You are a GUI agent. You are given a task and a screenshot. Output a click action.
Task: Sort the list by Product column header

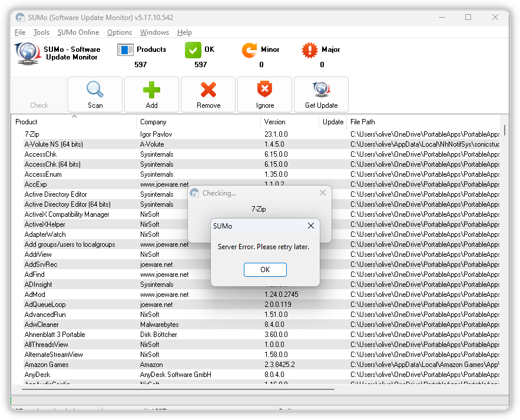click(x=74, y=122)
